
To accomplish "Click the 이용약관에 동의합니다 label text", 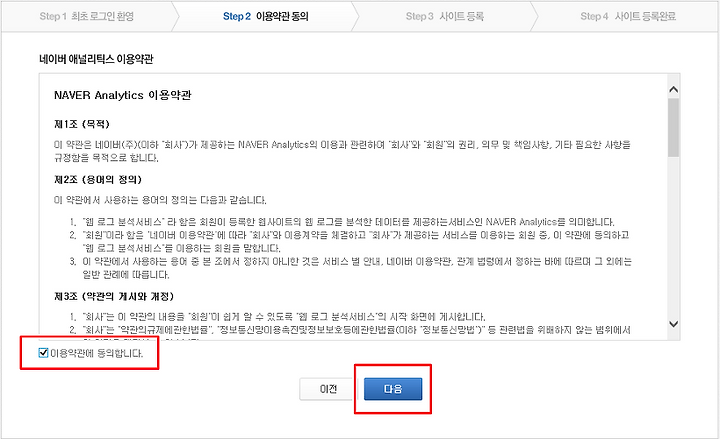I will (96, 353).
